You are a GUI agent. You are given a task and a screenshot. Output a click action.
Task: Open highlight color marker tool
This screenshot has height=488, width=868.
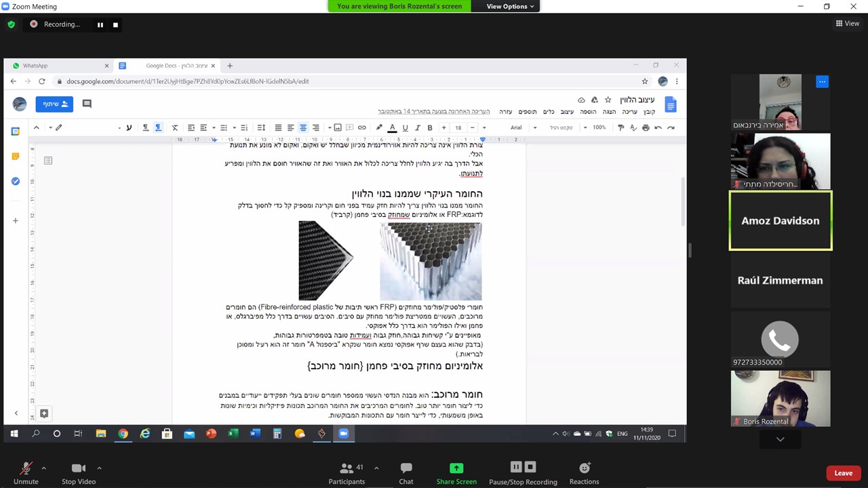379,127
